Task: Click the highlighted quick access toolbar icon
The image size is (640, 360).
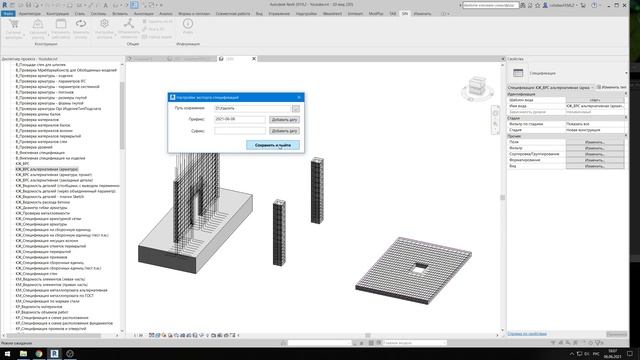Action: pyautogui.click(x=134, y=5)
